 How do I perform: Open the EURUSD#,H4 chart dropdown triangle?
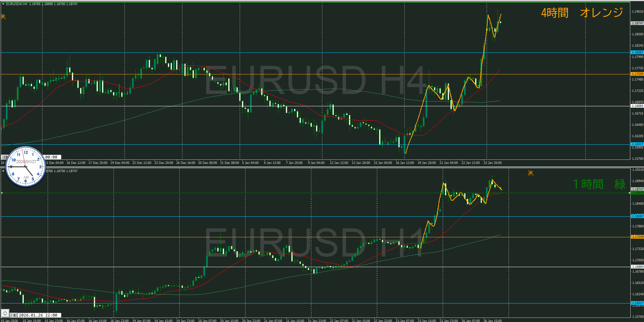tap(3, 4)
